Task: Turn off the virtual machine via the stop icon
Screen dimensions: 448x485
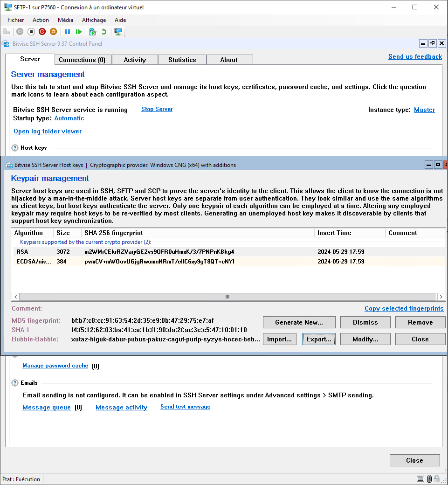Action: click(31, 32)
